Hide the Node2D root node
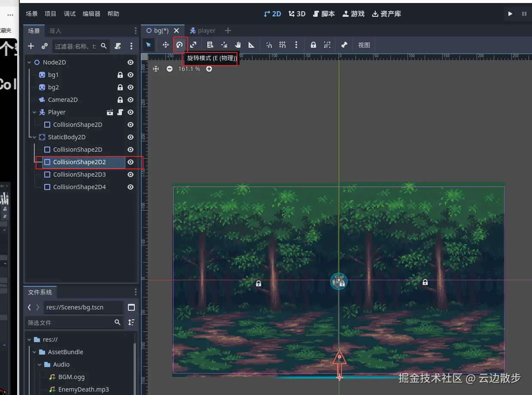 131,62
